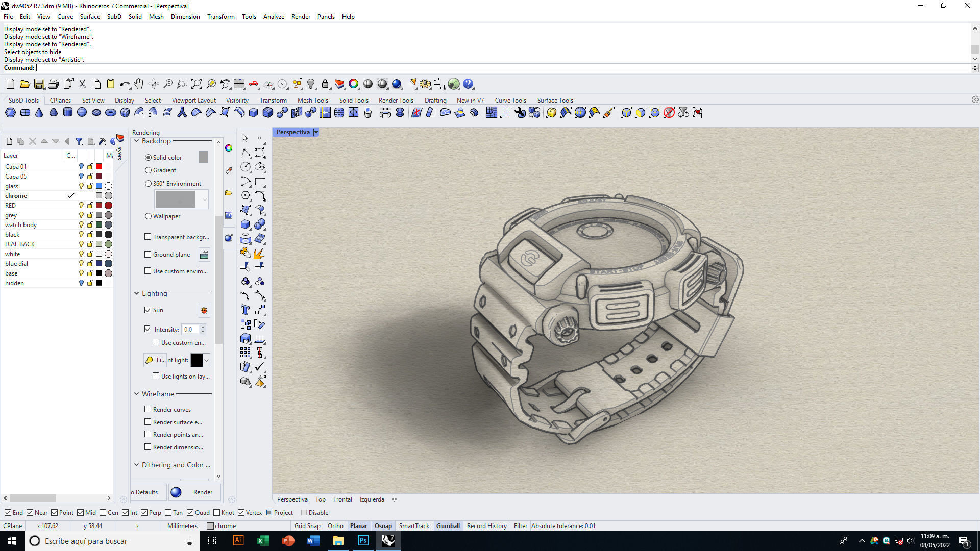Open the SubD menu
Image resolution: width=980 pixels, height=551 pixels.
tap(114, 17)
